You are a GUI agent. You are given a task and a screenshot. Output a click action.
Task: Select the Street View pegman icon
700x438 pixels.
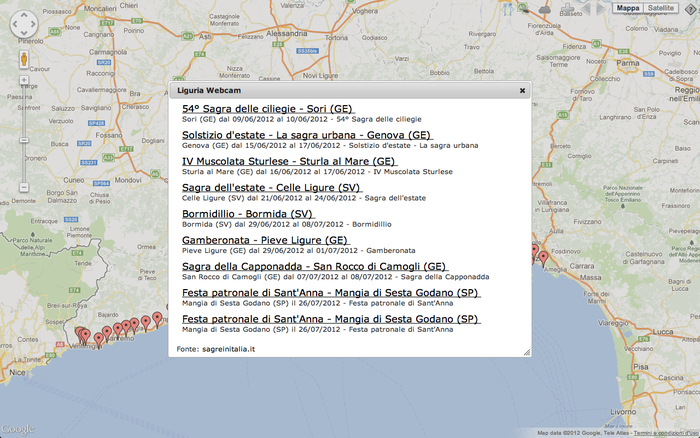click(23, 59)
